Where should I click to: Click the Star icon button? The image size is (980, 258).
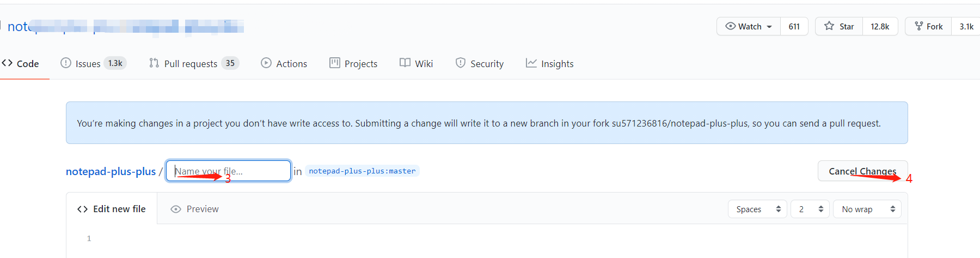coord(839,26)
